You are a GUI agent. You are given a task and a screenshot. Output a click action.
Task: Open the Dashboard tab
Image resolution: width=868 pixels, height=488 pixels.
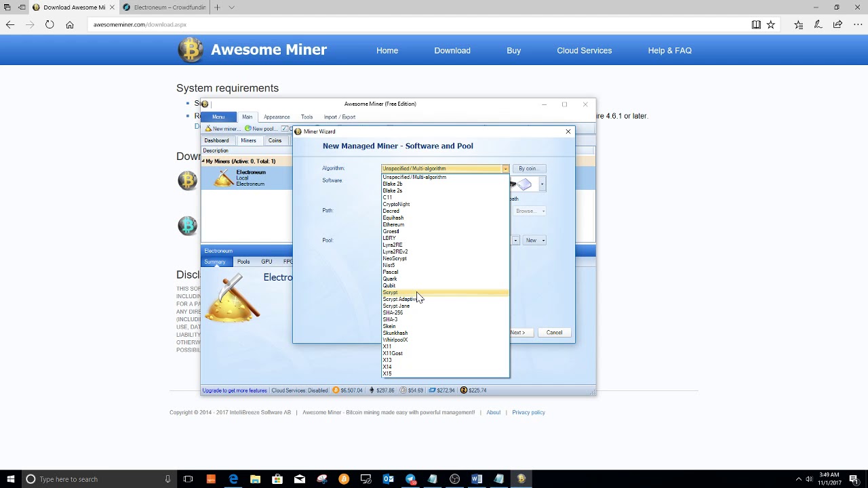tap(217, 141)
